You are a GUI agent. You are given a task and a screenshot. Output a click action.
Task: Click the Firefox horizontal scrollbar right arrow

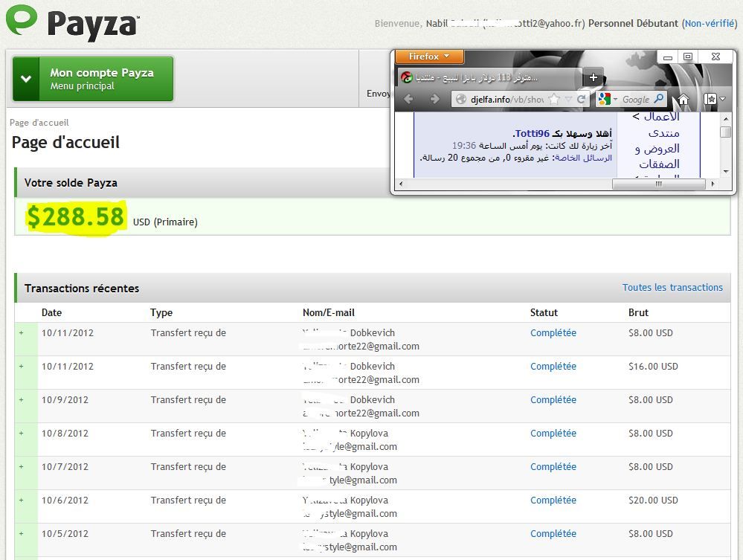[713, 184]
